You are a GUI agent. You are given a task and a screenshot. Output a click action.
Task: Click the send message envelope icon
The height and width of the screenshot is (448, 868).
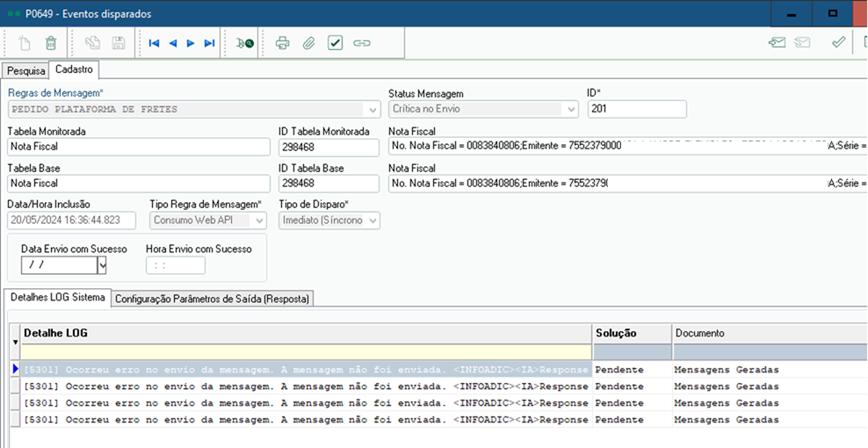coord(777,42)
